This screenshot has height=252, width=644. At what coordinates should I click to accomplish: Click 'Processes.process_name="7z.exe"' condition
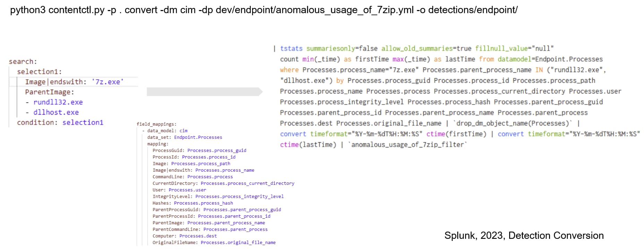pos(360,70)
